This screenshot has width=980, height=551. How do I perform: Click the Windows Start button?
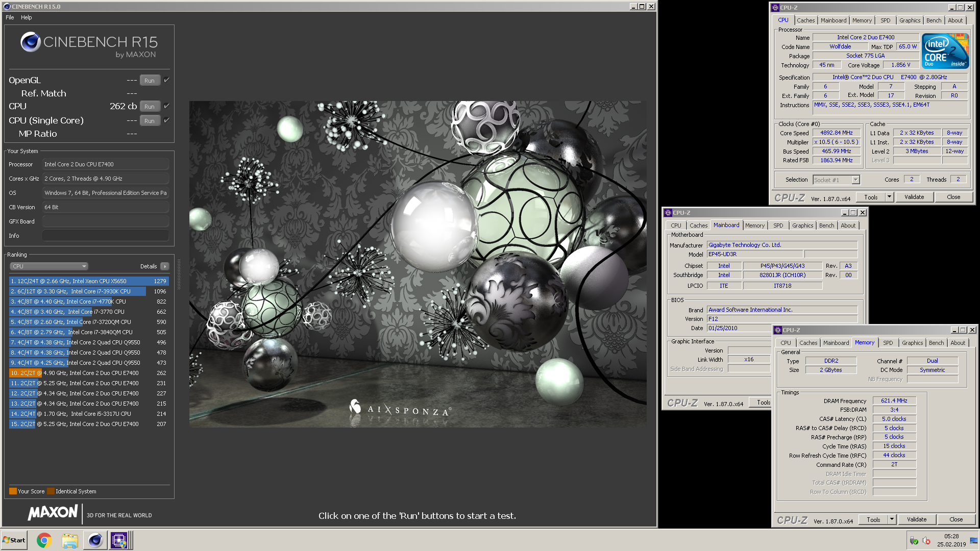[14, 540]
